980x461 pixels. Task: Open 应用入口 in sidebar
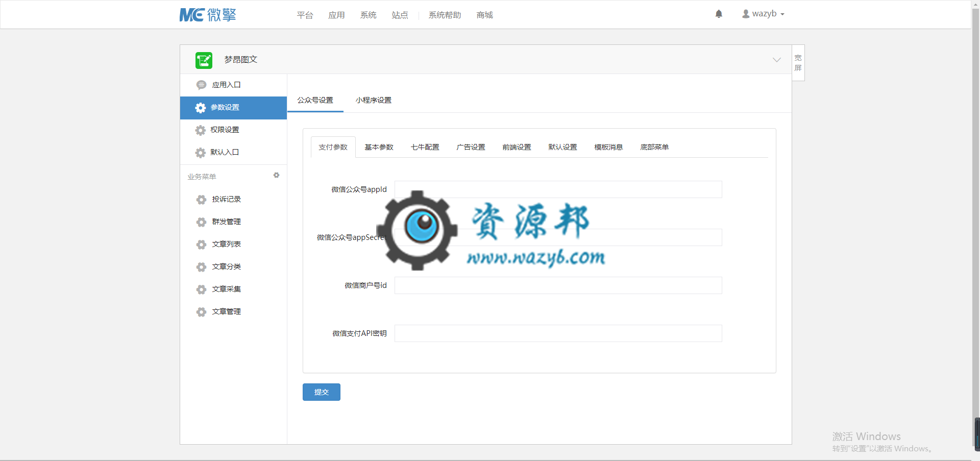(233, 85)
